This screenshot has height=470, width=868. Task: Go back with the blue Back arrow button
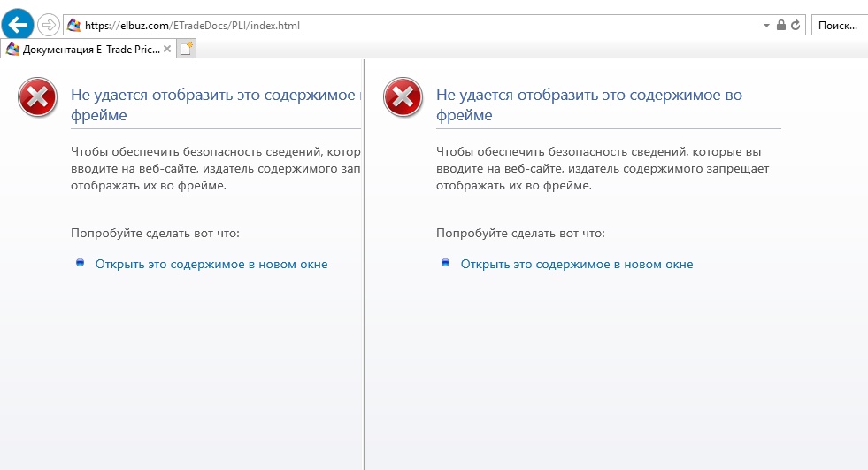coord(18,25)
